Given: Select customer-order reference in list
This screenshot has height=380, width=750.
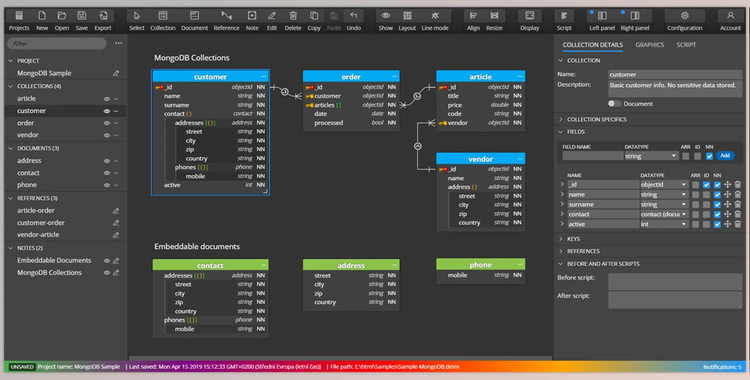Looking at the screenshot, I should pyautogui.click(x=41, y=223).
